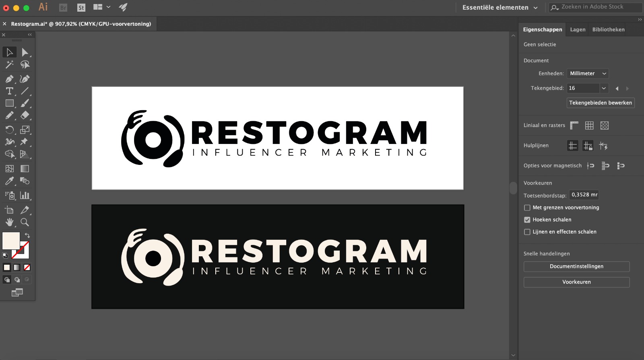Set paint type to solid Color
This screenshot has width=644, height=360.
click(x=7, y=267)
